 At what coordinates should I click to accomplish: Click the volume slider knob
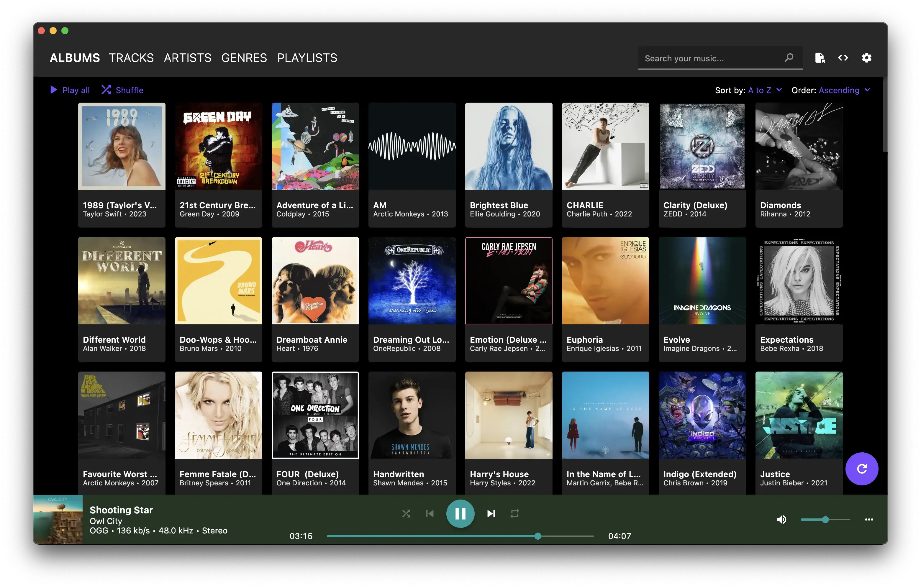[x=825, y=520]
